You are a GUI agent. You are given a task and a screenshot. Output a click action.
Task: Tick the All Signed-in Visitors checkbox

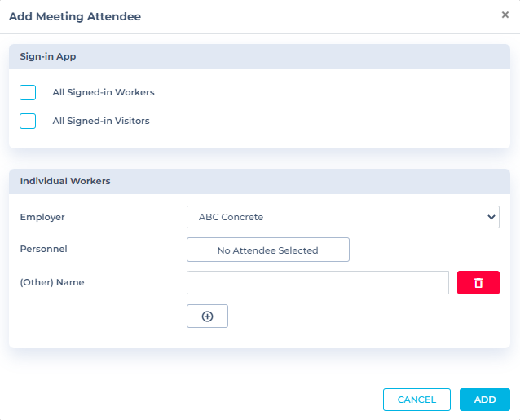(28, 121)
